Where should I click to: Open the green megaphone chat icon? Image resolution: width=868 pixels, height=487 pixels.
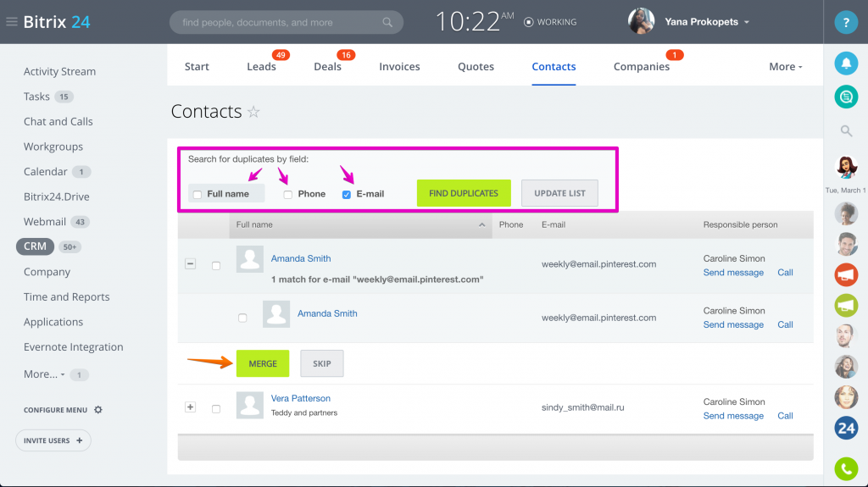tap(846, 305)
